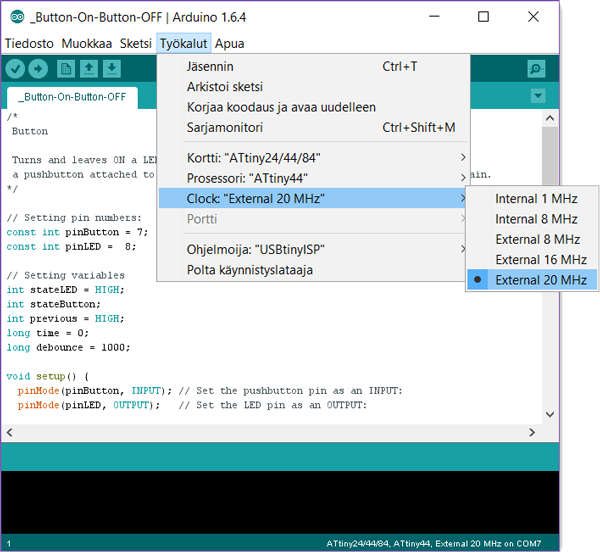Click the Open sketch up-arrow icon
Screen dimensions: 600x552
[89, 69]
